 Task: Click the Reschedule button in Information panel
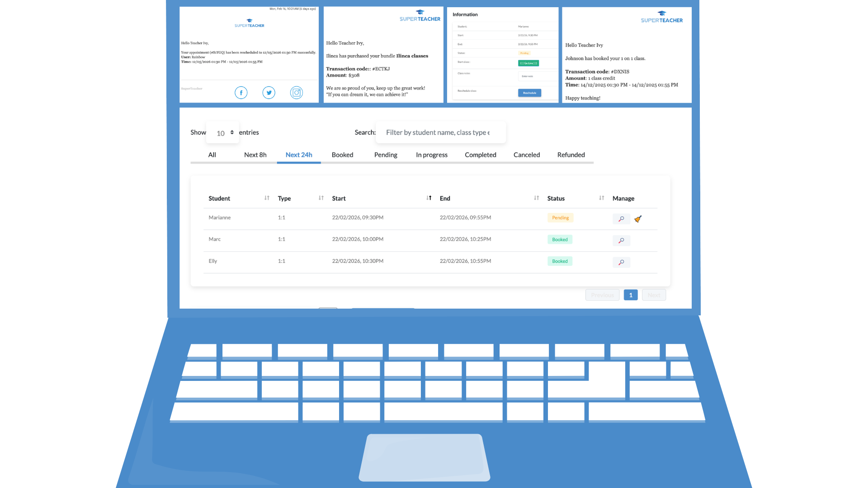tap(529, 93)
